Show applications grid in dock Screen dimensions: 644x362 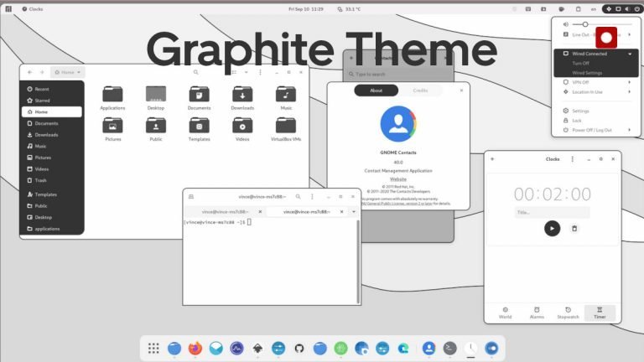[153, 348]
